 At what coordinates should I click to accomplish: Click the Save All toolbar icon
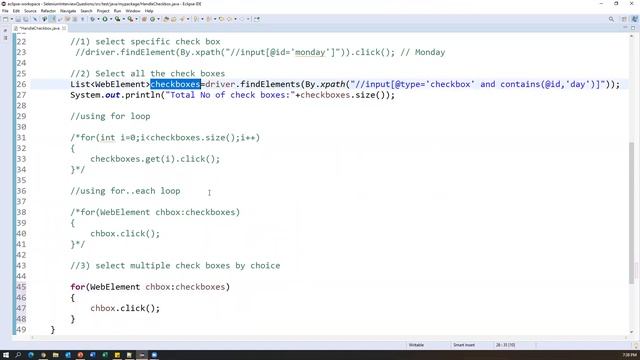point(26,19)
